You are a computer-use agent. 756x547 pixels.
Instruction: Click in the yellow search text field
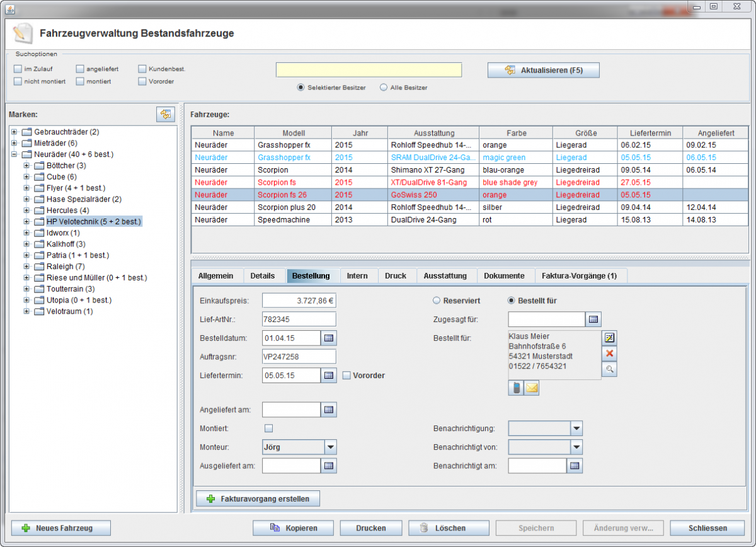point(369,70)
